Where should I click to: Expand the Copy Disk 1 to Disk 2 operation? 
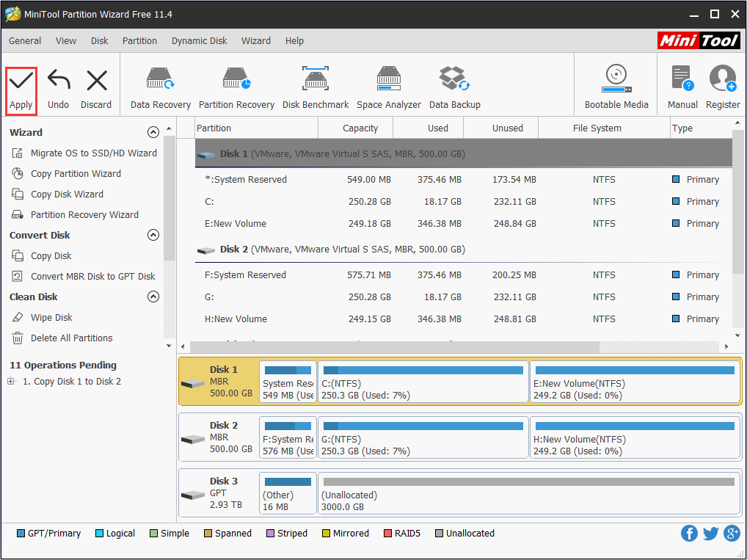pos(11,382)
